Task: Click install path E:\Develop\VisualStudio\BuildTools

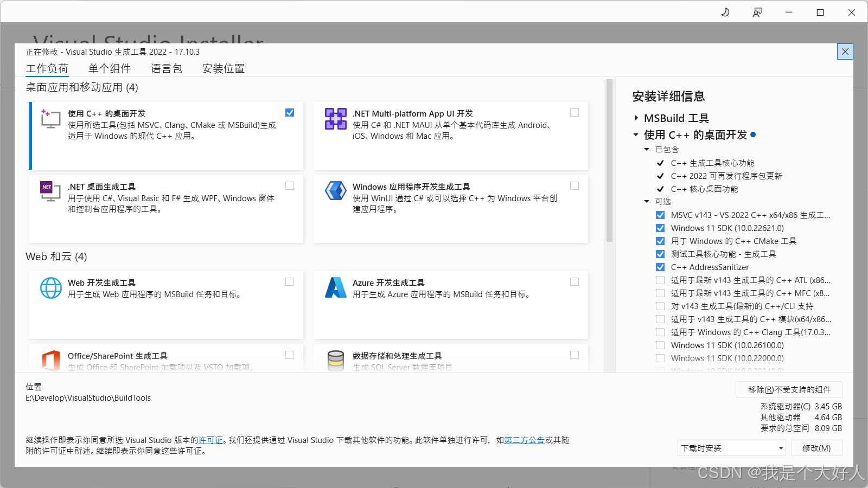Action: tap(88, 398)
